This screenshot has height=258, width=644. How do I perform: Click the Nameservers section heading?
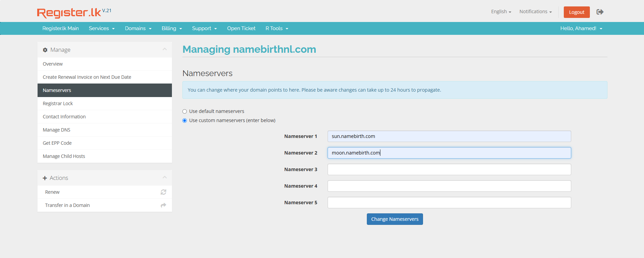click(x=207, y=73)
